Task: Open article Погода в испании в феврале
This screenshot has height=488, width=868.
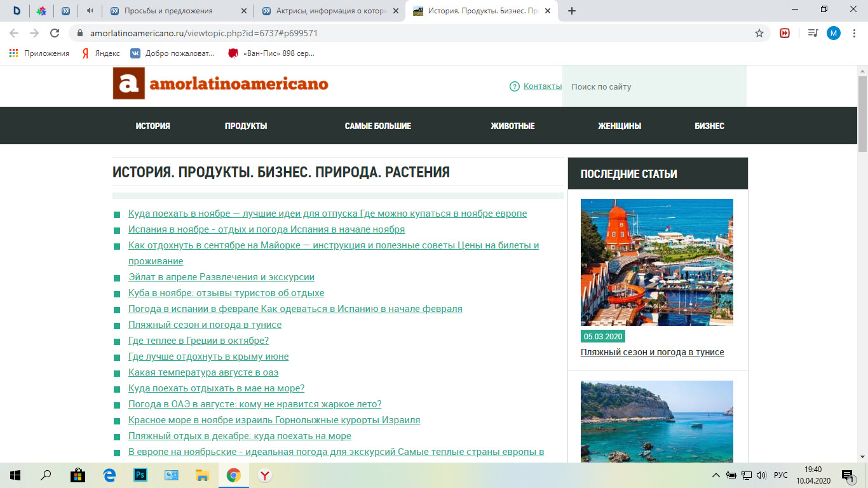Action: (x=295, y=309)
